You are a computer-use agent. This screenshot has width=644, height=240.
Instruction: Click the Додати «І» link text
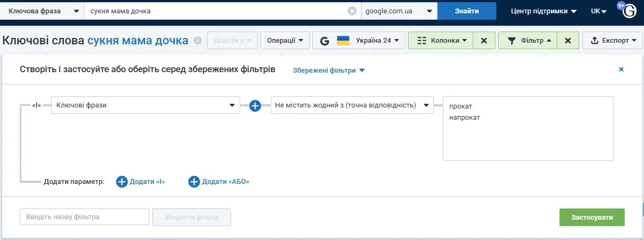147,182
